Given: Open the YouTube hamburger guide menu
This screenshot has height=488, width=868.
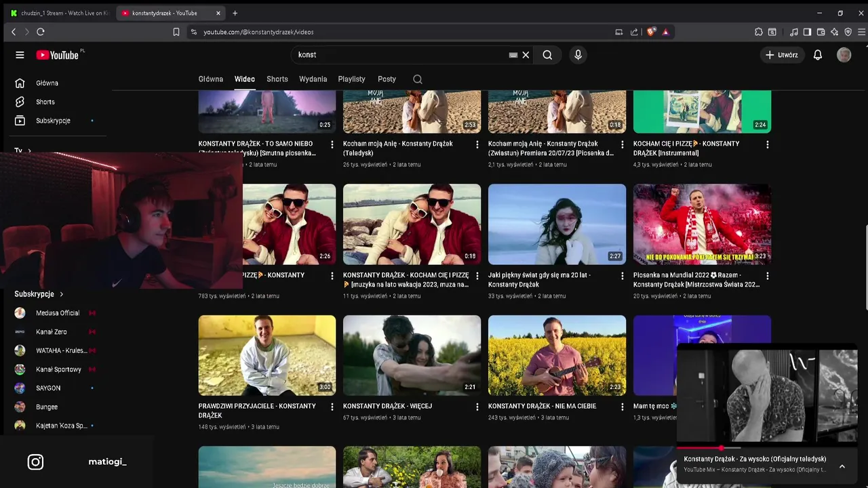Looking at the screenshot, I should coord(20,55).
